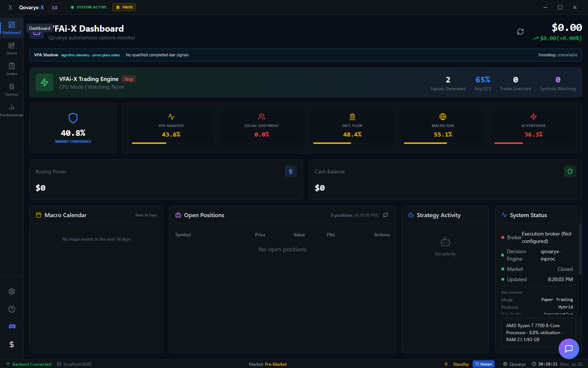The width and height of the screenshot is (588, 368).
Task: Refresh Open Positions list
Action: click(386, 215)
